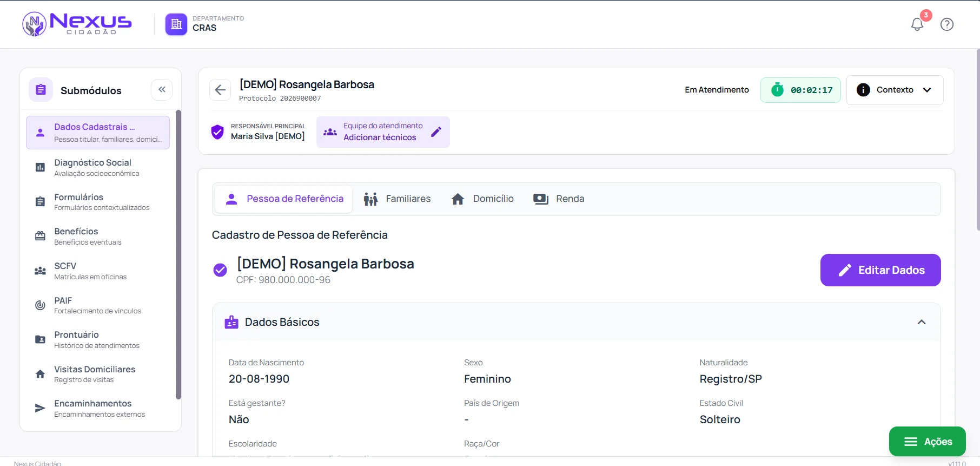Click the Visitas Domiciliares house icon
The image size is (980, 466).
(40, 374)
